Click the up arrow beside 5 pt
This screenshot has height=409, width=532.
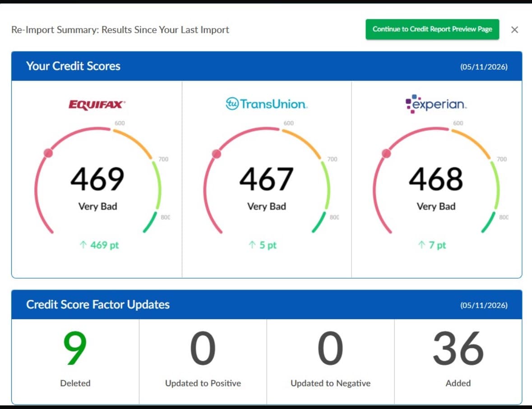point(252,244)
